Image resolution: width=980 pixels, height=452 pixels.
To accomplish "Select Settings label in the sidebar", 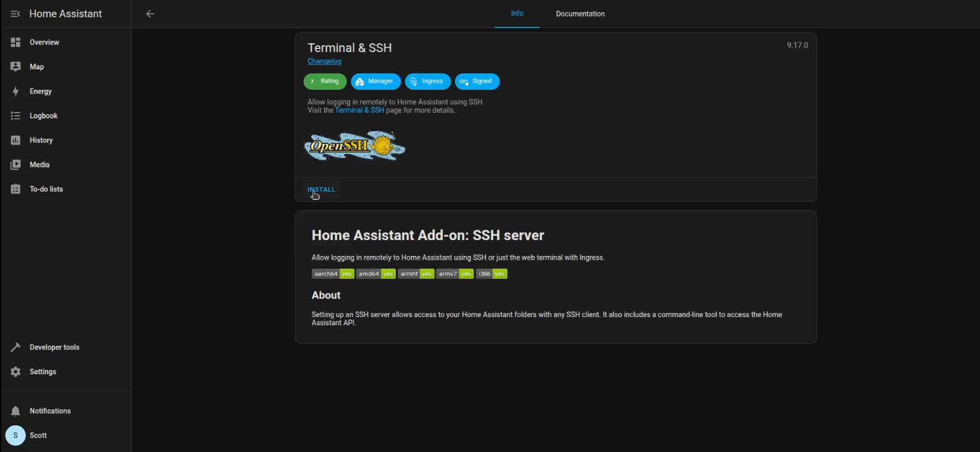I will [43, 372].
